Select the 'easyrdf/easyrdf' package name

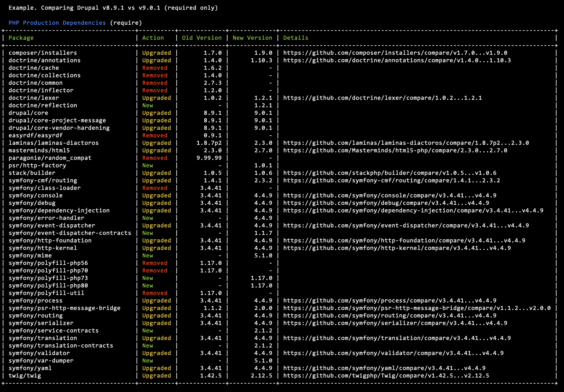point(36,135)
